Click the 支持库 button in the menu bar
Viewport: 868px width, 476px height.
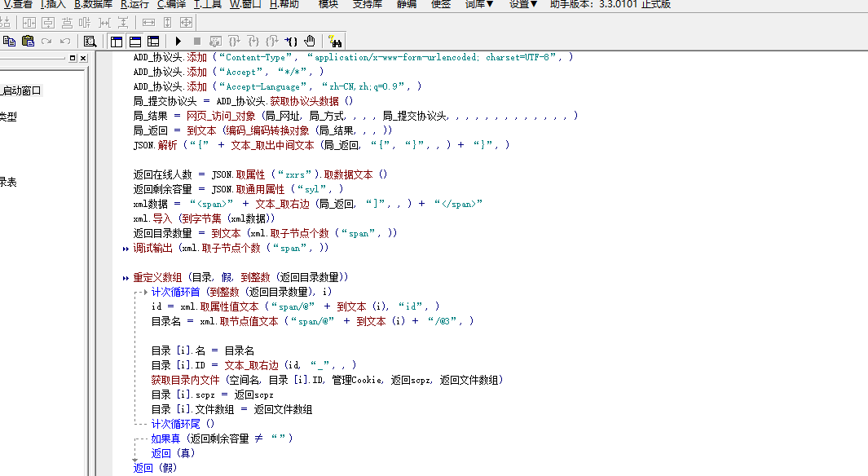tap(368, 4)
